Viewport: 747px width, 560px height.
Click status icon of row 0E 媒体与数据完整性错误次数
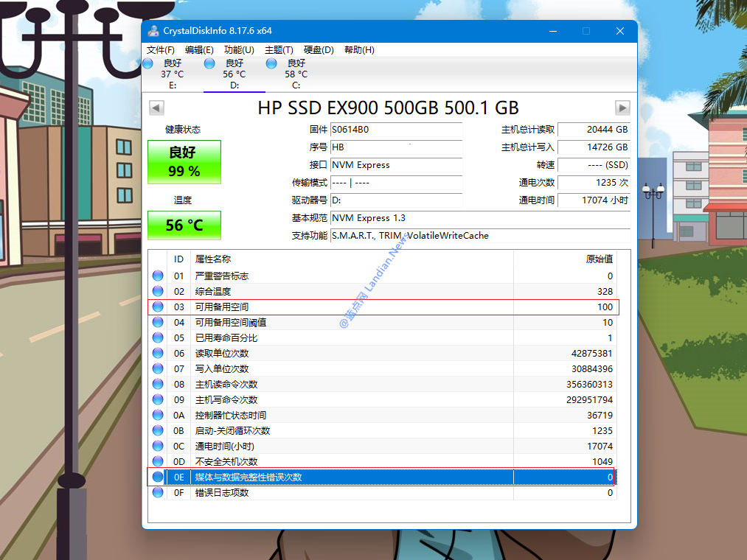click(x=158, y=477)
